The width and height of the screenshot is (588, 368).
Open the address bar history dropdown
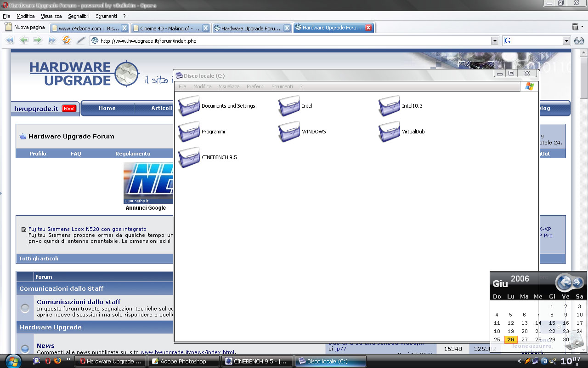click(x=495, y=41)
